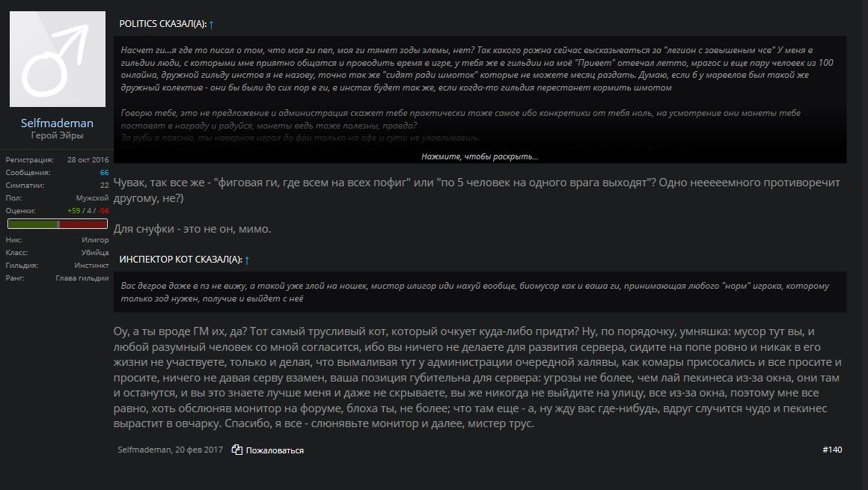Open the Selfmademan profile link under avatar
The image size is (868, 490).
tap(57, 123)
